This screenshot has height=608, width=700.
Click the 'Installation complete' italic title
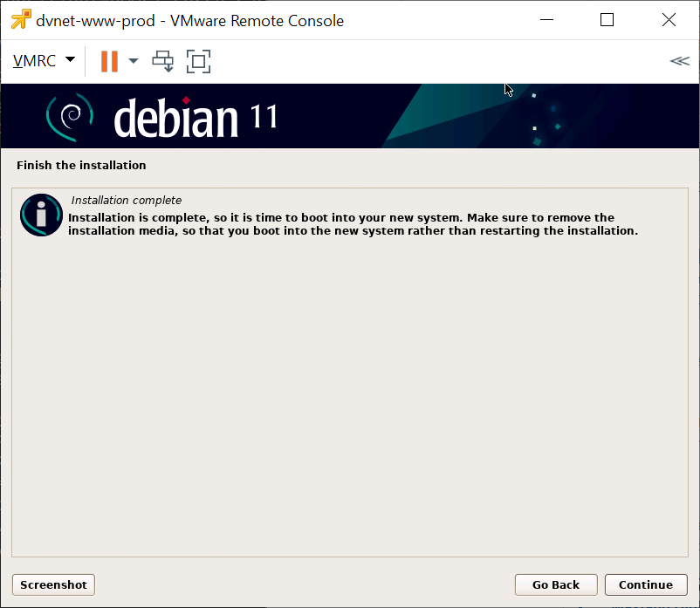point(127,201)
